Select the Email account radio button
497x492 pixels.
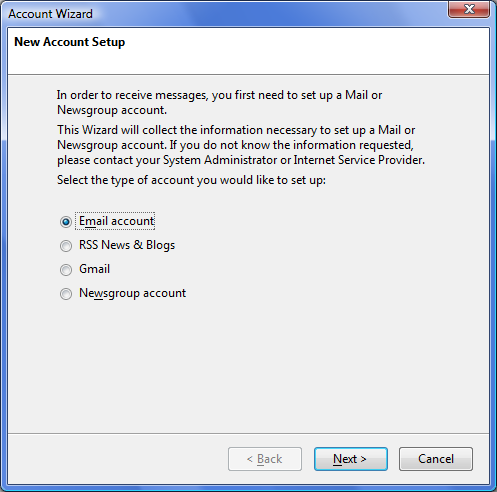pyautogui.click(x=66, y=222)
